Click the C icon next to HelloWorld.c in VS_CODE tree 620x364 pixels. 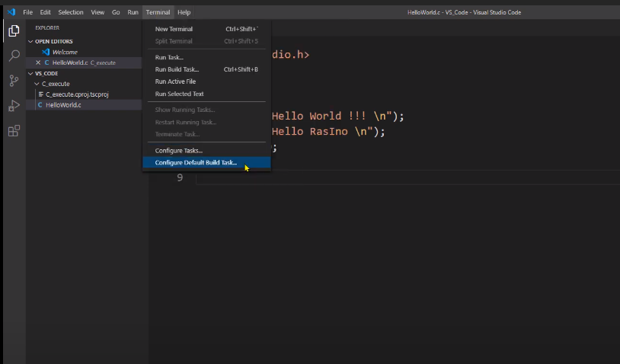(40, 105)
